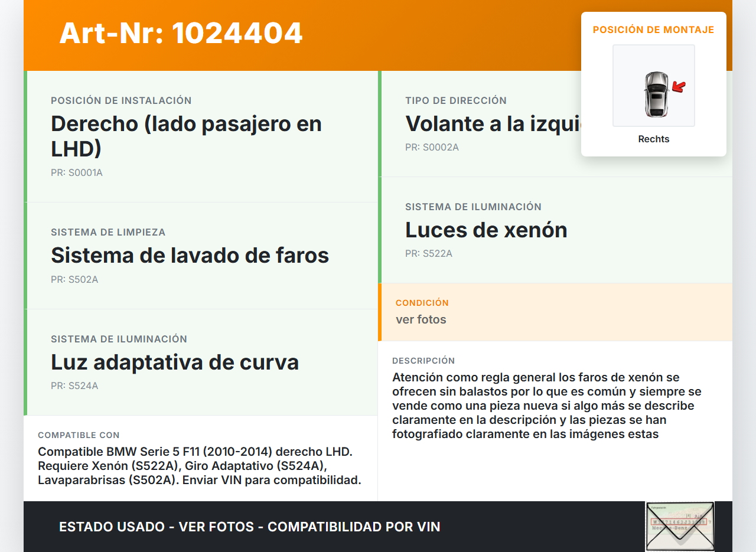Click the red arrow on car diagram
This screenshot has height=552, width=756.
click(x=679, y=87)
